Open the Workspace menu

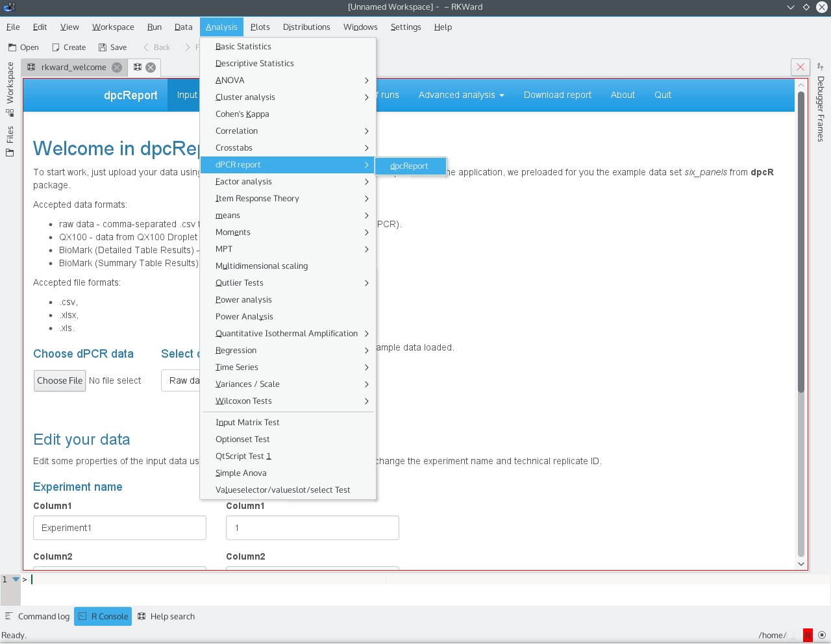[x=113, y=27]
